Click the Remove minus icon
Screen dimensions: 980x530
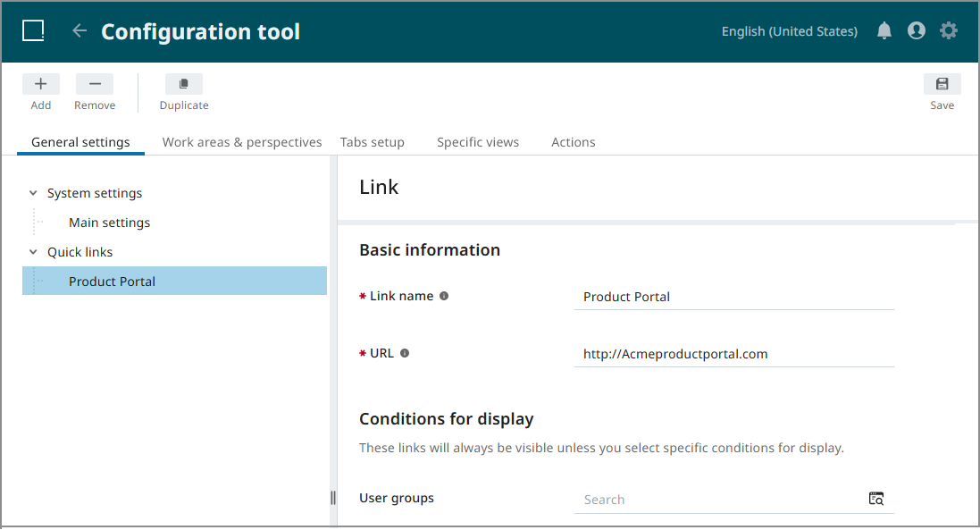coord(95,84)
